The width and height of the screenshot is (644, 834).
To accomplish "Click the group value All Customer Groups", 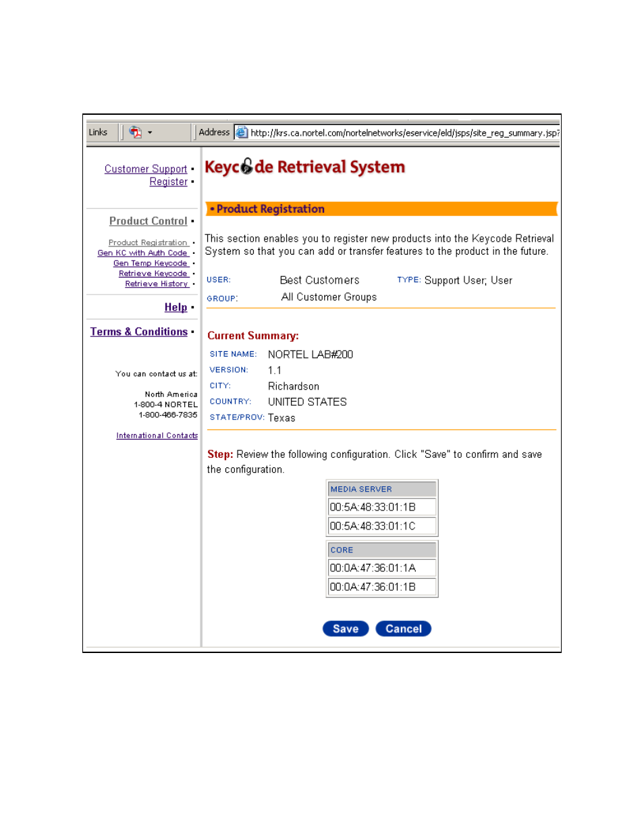I will 329,297.
